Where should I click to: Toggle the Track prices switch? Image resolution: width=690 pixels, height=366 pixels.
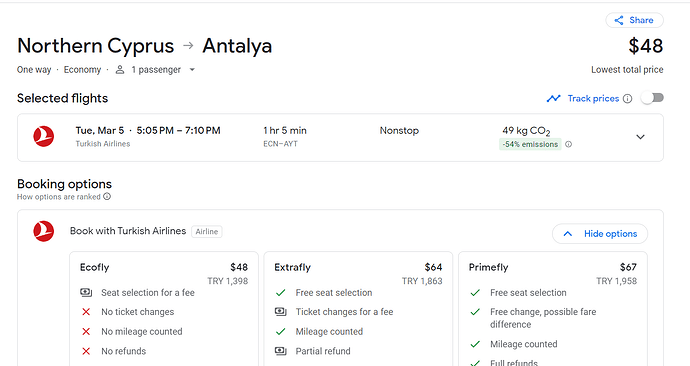652,98
